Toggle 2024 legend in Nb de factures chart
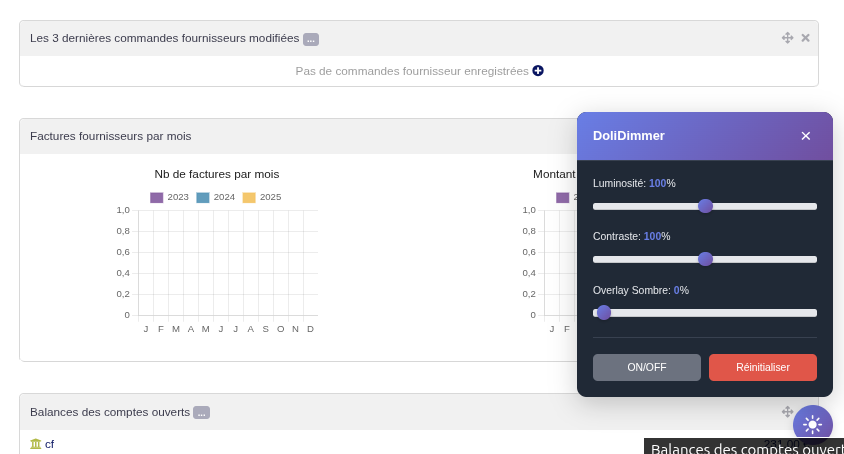 [216, 197]
